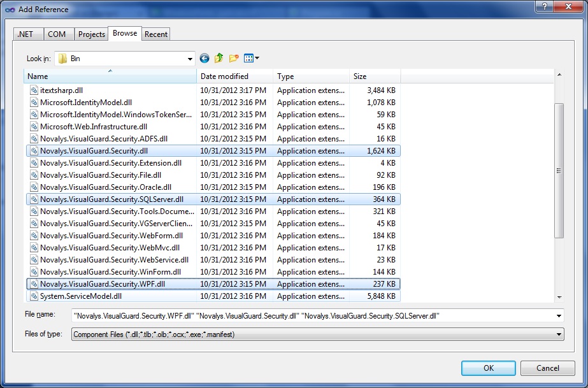Screen dimensions: 588x388
Task: Confirm selection with the OK button
Action: [488, 368]
